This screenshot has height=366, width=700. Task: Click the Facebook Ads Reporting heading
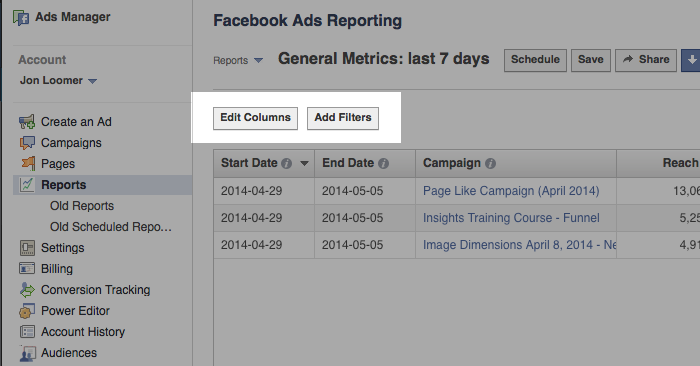(308, 21)
